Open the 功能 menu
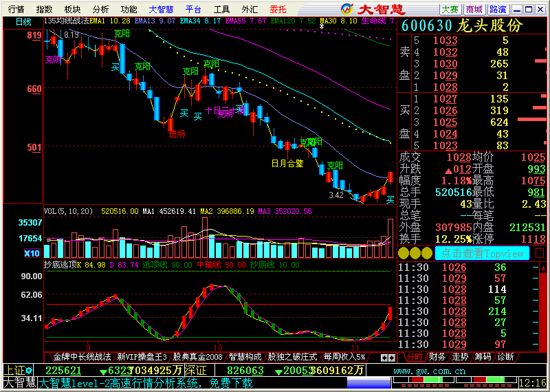The height and width of the screenshot is (392, 550). click(129, 9)
